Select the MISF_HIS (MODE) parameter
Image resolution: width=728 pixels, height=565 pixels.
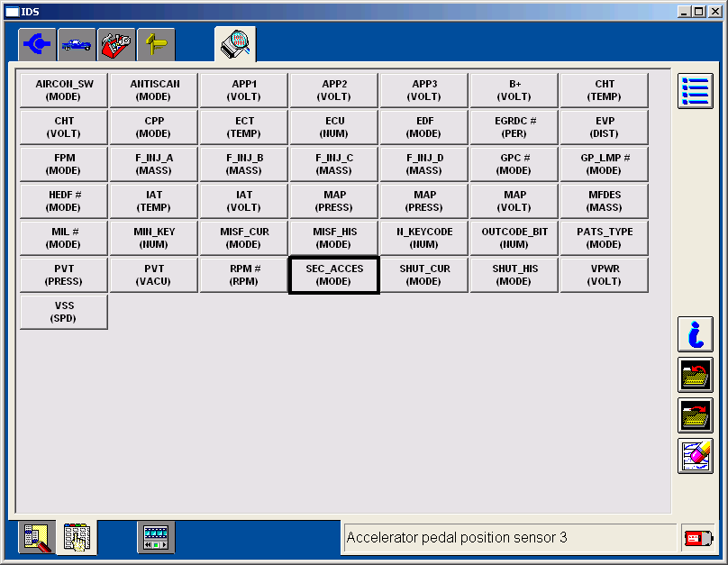334,238
